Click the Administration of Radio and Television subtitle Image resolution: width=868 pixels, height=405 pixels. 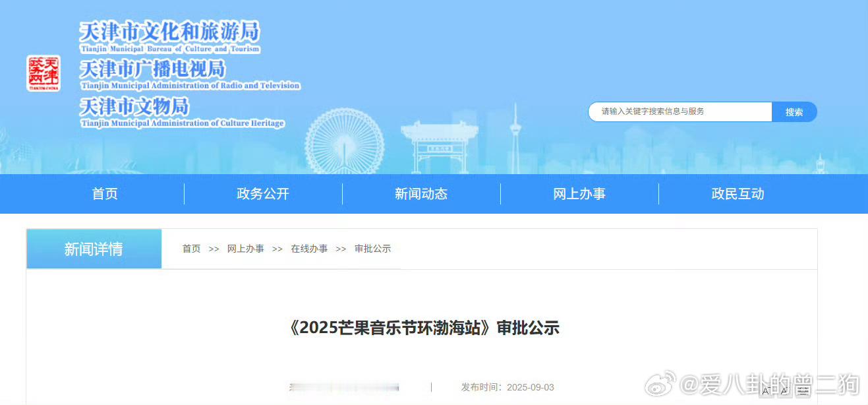(x=190, y=86)
